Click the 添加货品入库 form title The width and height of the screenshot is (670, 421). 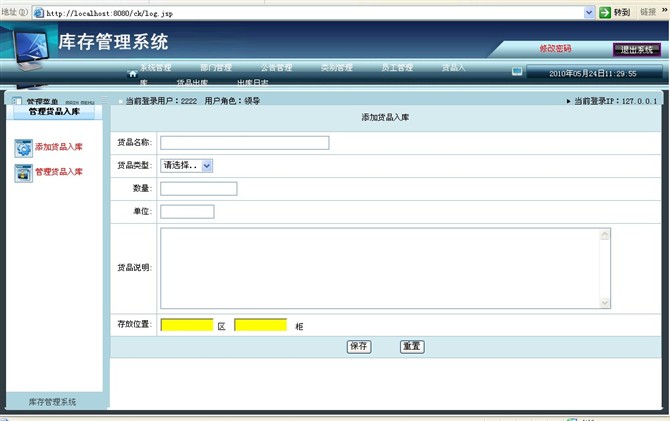[x=385, y=117]
